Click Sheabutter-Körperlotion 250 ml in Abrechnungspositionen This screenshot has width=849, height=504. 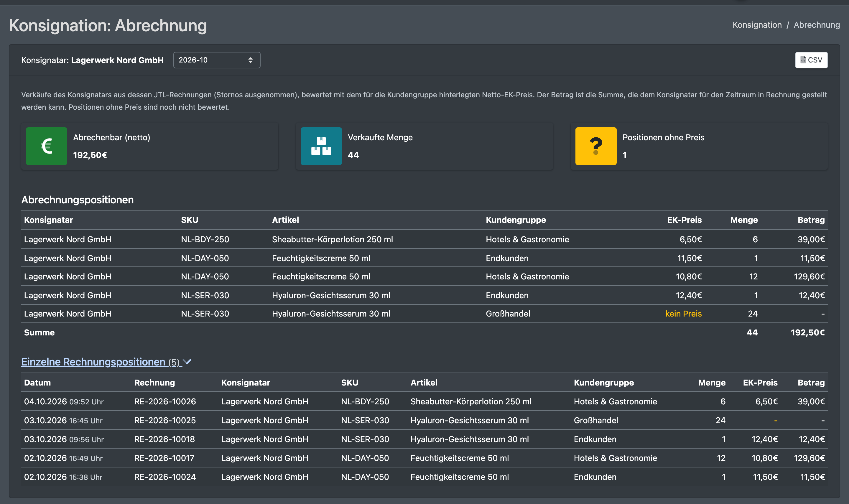point(332,239)
